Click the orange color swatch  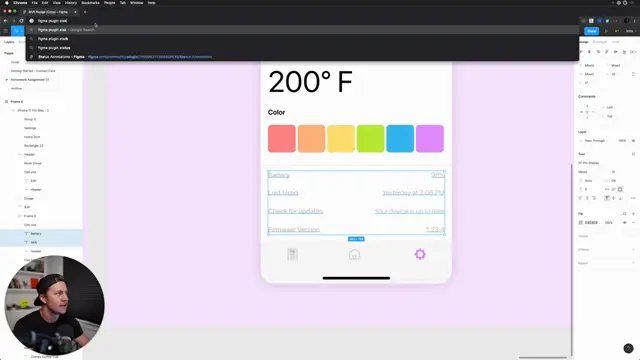pos(311,139)
